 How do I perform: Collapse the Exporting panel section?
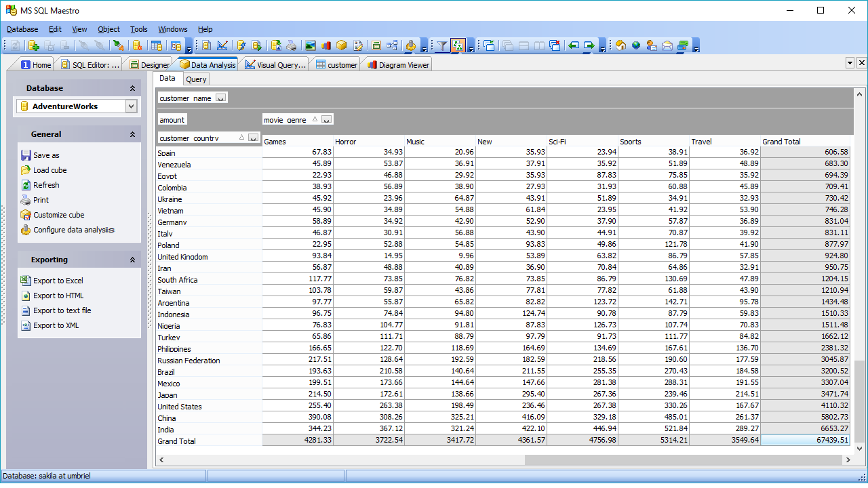tap(132, 260)
